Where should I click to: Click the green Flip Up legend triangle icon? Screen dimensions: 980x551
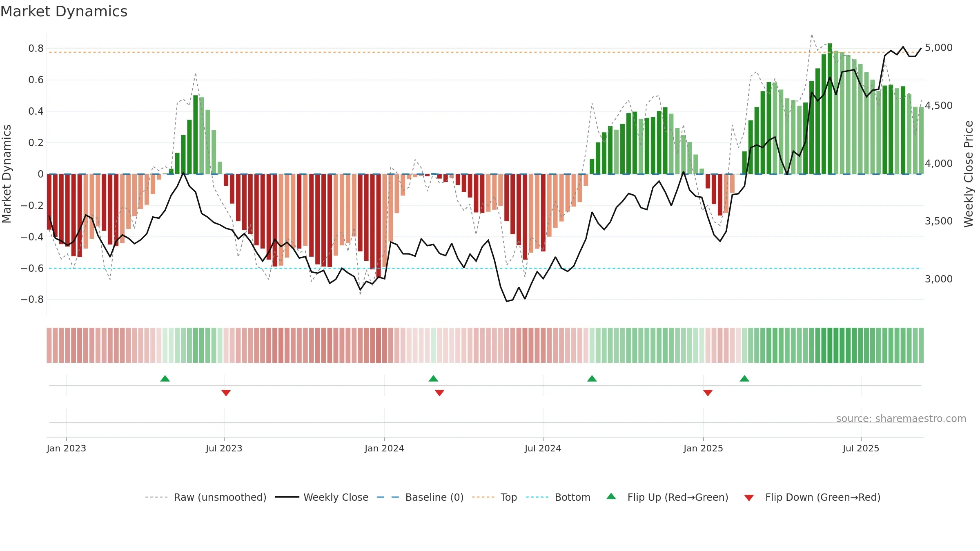point(611,496)
